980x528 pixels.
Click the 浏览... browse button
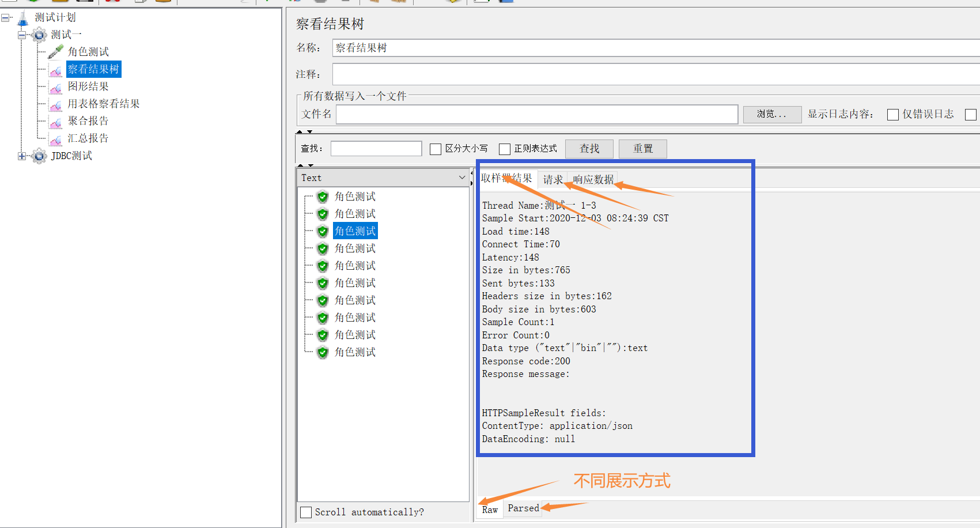[772, 114]
